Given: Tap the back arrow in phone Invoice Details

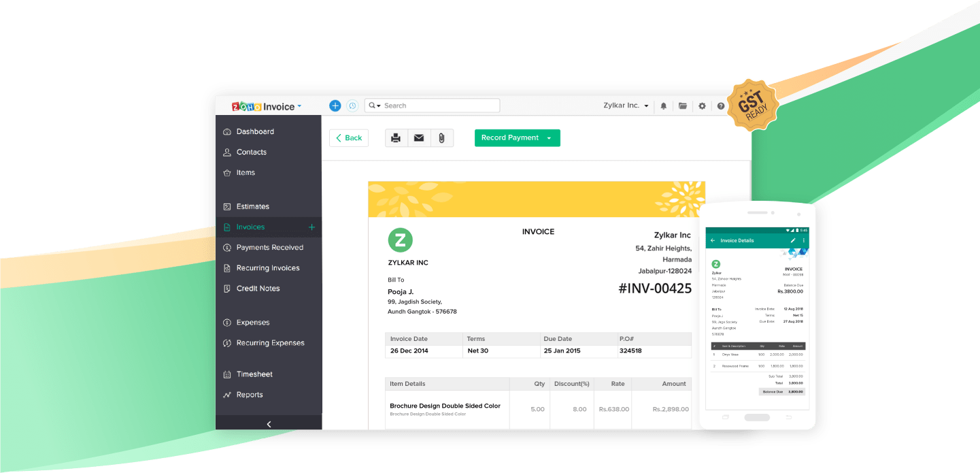Looking at the screenshot, I should [713, 240].
